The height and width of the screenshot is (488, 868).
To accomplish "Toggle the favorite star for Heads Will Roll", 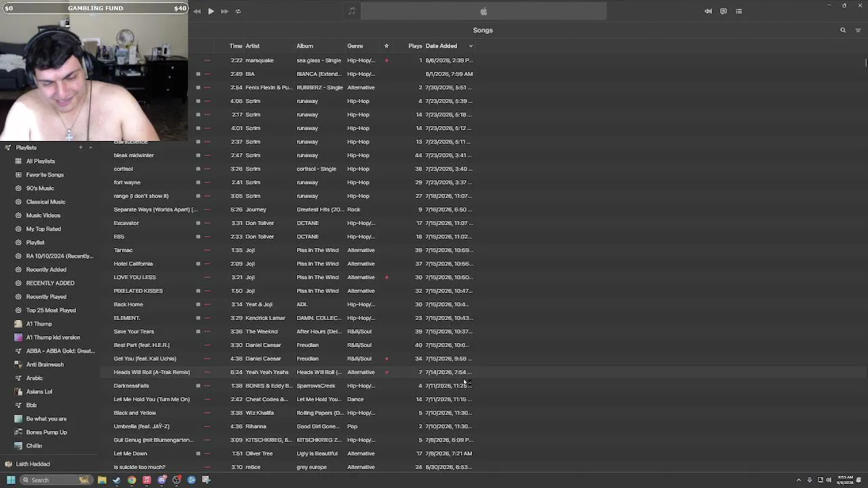I will pyautogui.click(x=387, y=372).
